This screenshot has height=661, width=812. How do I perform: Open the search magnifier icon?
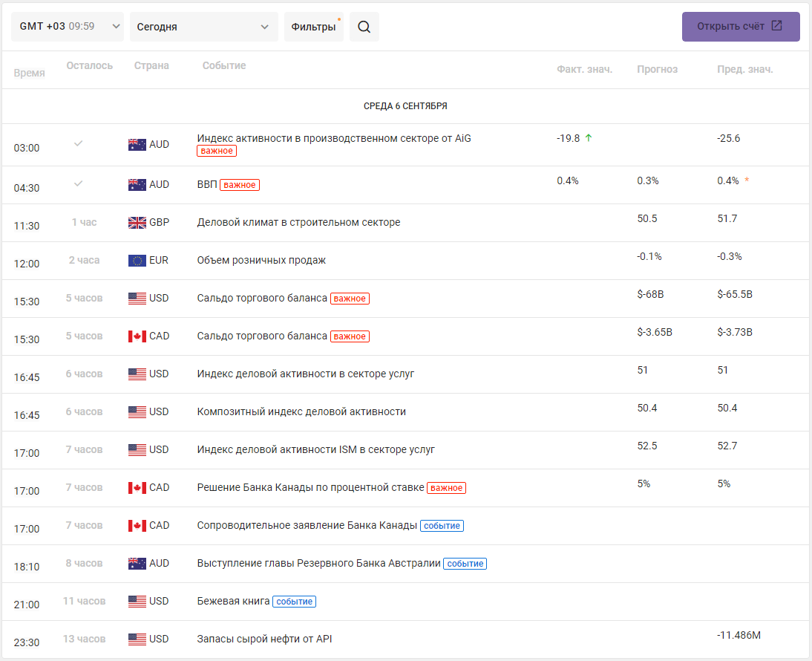pyautogui.click(x=364, y=27)
